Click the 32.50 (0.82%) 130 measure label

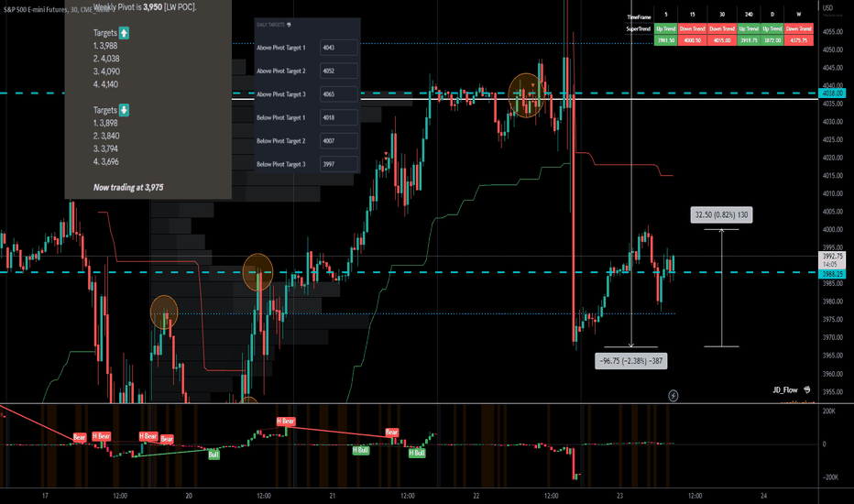click(722, 215)
